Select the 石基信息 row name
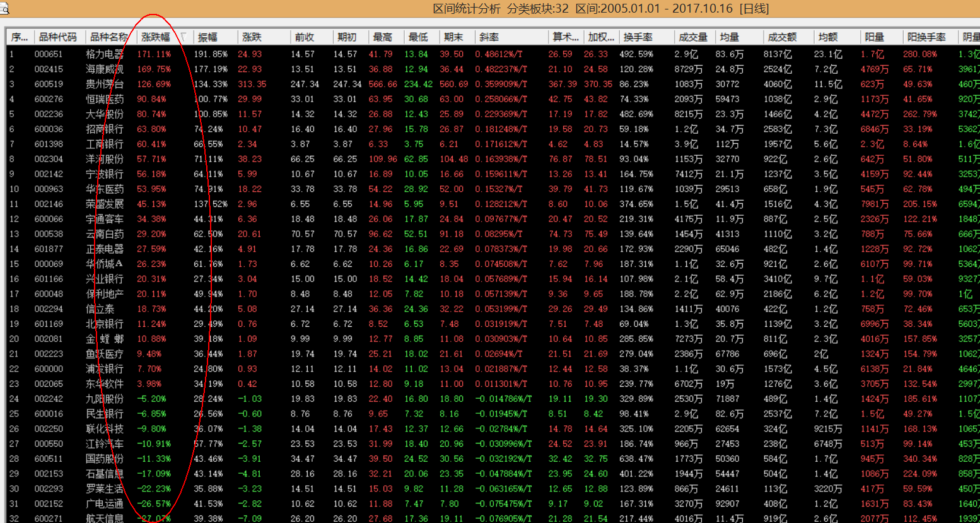Screen dimensions: 980x523 pyautogui.click(x=105, y=474)
